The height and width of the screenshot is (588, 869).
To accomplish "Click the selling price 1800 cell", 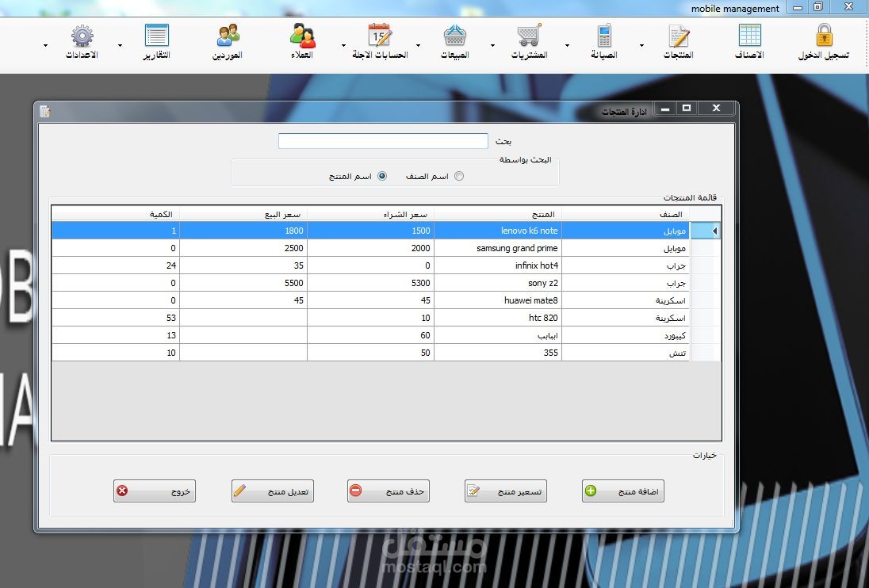I will [x=243, y=231].
